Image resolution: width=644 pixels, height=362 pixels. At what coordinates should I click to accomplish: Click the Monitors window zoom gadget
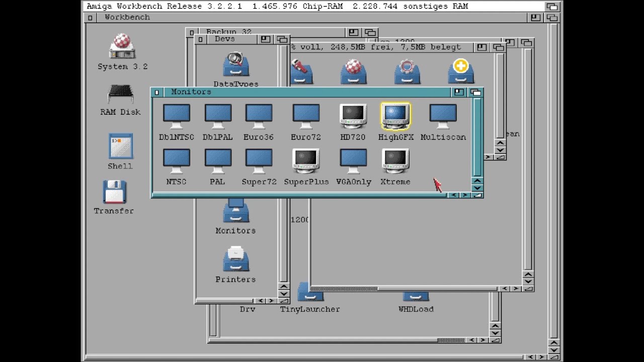(x=458, y=92)
